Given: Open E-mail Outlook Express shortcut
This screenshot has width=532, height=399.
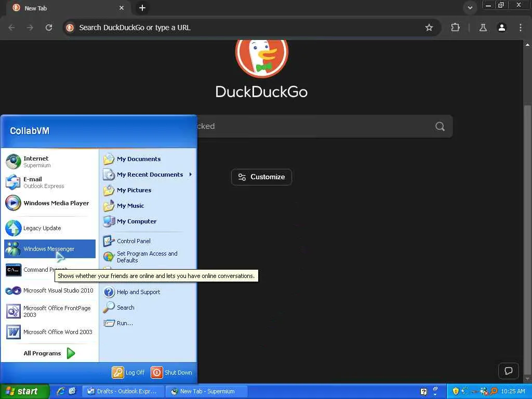Looking at the screenshot, I should coord(49,182).
